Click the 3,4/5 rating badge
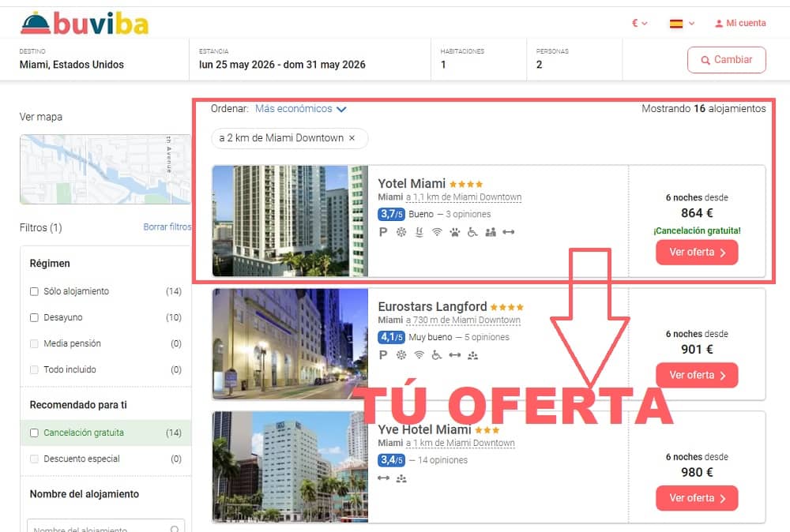The width and height of the screenshot is (790, 532). [x=391, y=460]
